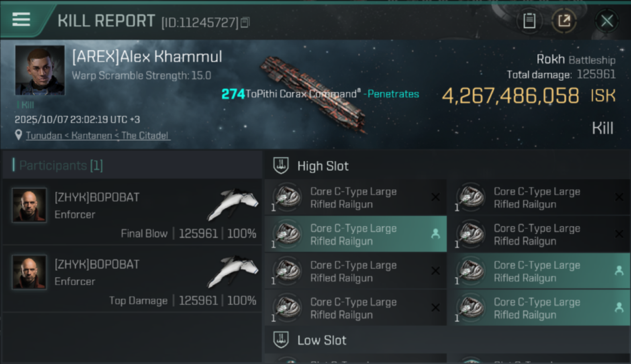The image size is (631, 364).
Task: Close the Kill Report window
Action: (607, 21)
